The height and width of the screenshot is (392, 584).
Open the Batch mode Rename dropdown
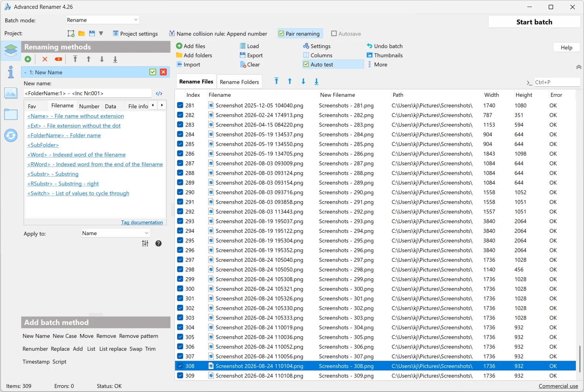pyautogui.click(x=103, y=20)
